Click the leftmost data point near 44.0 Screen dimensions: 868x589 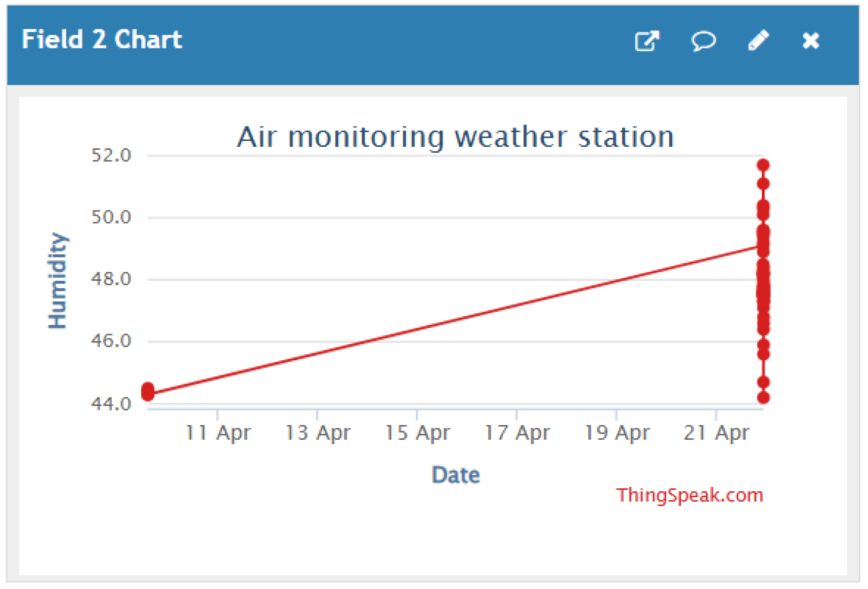point(148,392)
